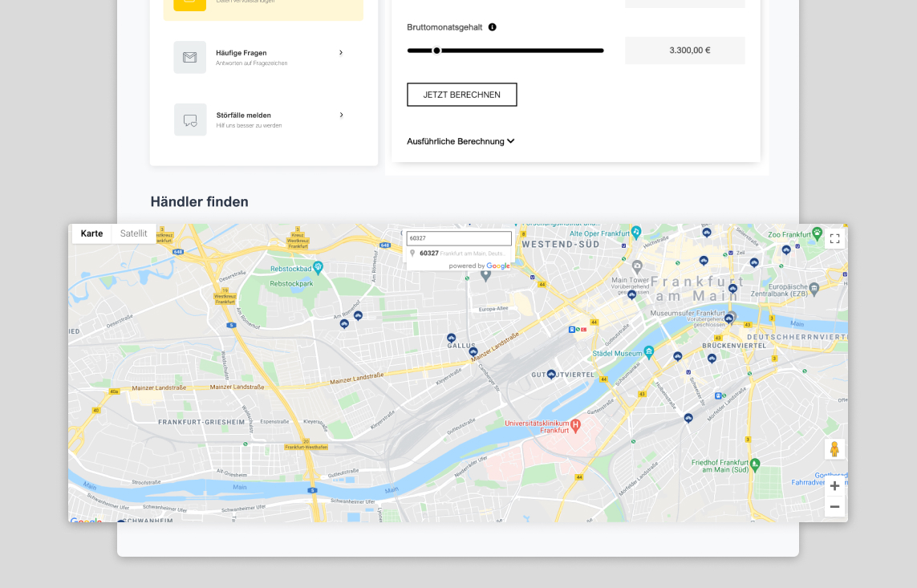Zoom in on the map
This screenshot has width=917, height=588.
834,485
